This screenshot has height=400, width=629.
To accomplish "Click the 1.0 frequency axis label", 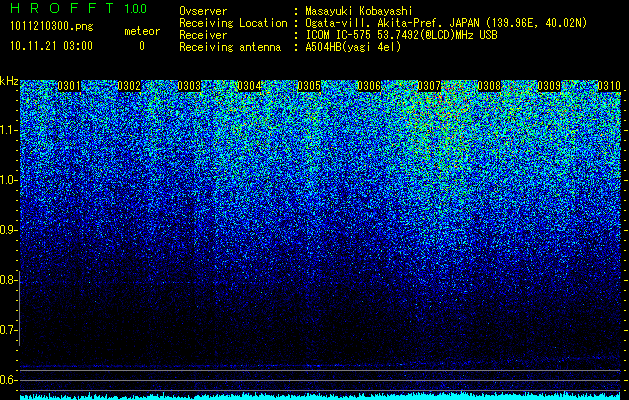I will (x=9, y=180).
